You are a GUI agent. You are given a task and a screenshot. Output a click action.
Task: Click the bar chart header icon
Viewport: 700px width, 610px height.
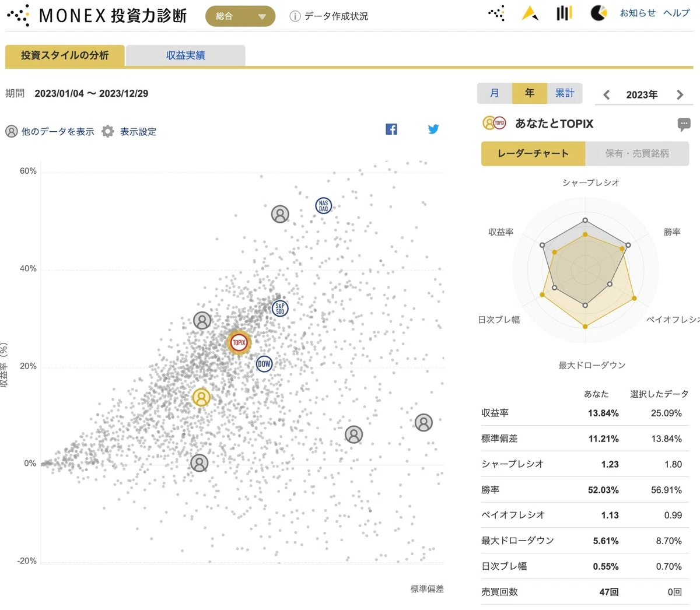564,13
